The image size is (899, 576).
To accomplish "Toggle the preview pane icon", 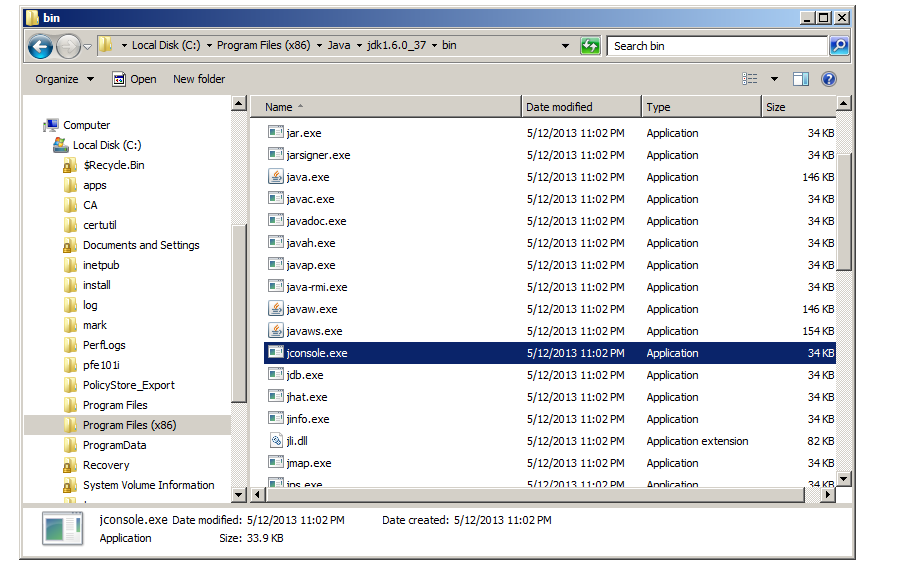I will [801, 79].
